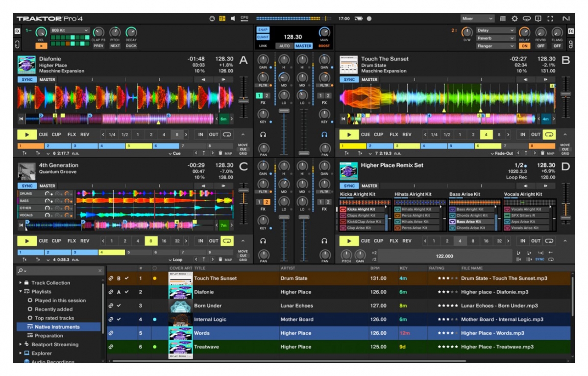Expand the Beatport Streaming tree node
The image size is (588, 376).
(20, 345)
